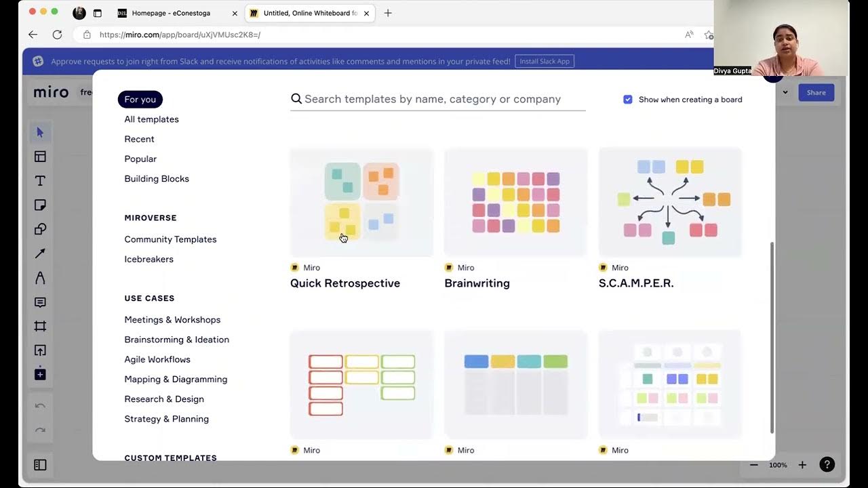868x488 pixels.
Task: Select the Text tool
Action: coord(40,181)
